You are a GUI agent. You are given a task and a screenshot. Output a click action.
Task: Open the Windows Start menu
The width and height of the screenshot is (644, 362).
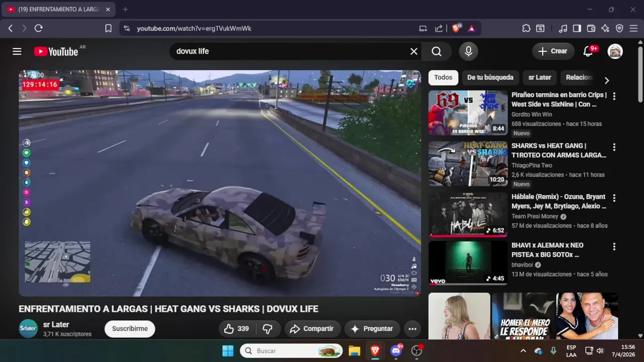[228, 351]
